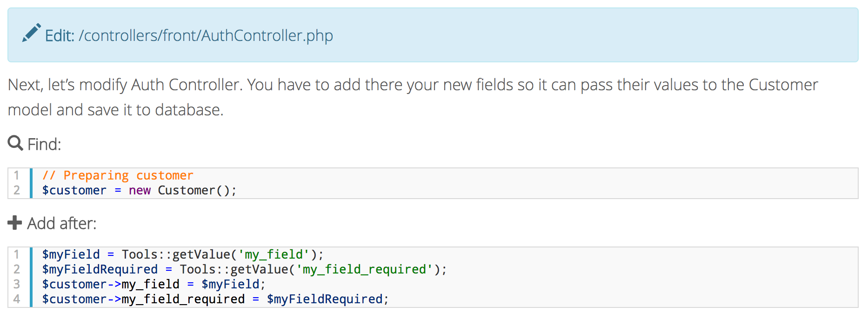Click the "Edit:" label in the blue banner
The width and height of the screenshot is (868, 320).
[x=60, y=35]
